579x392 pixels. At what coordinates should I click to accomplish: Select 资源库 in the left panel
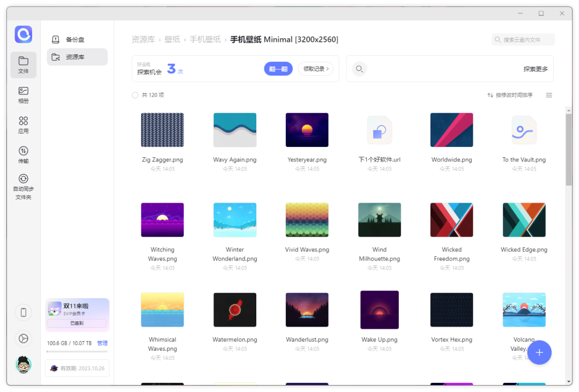pos(75,57)
